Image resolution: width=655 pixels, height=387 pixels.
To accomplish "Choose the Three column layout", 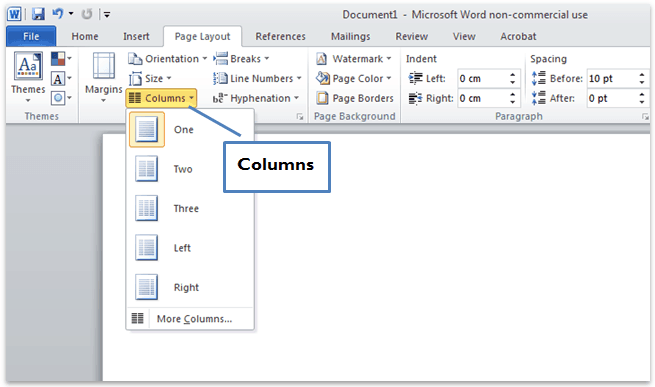I will [x=190, y=208].
